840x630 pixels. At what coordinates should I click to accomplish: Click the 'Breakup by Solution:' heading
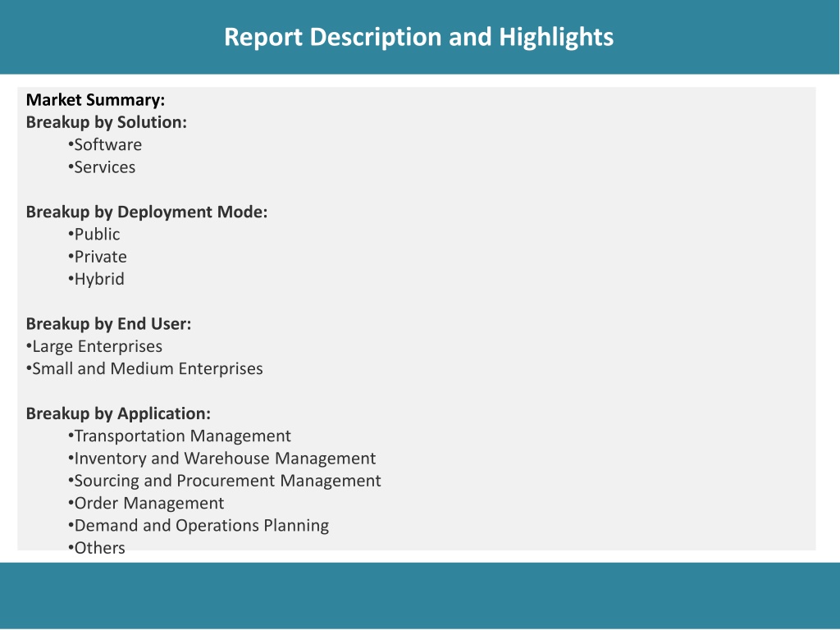coord(106,122)
